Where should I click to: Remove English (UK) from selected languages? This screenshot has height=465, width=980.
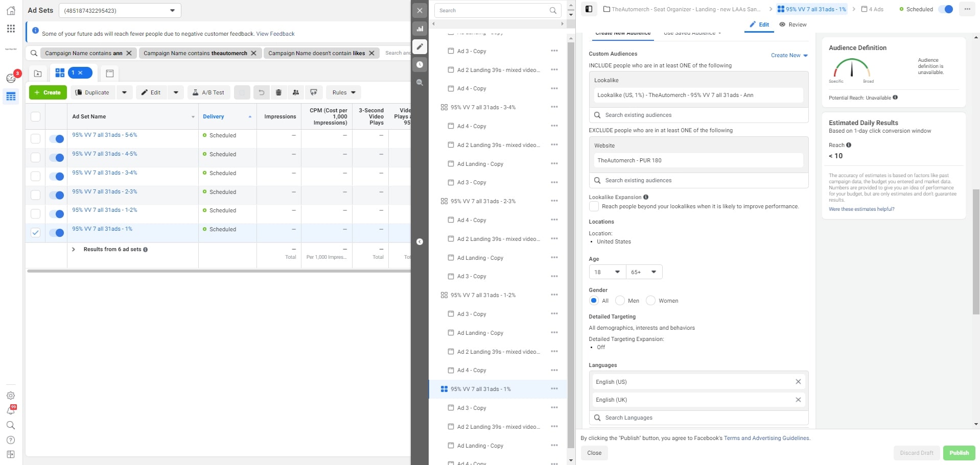[799, 400]
